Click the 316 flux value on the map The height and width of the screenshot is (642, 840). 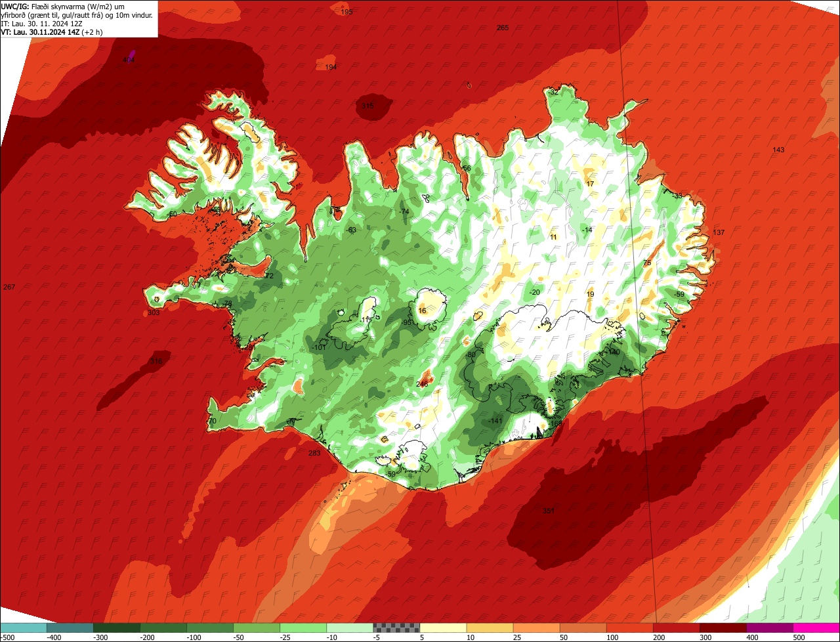156,362
